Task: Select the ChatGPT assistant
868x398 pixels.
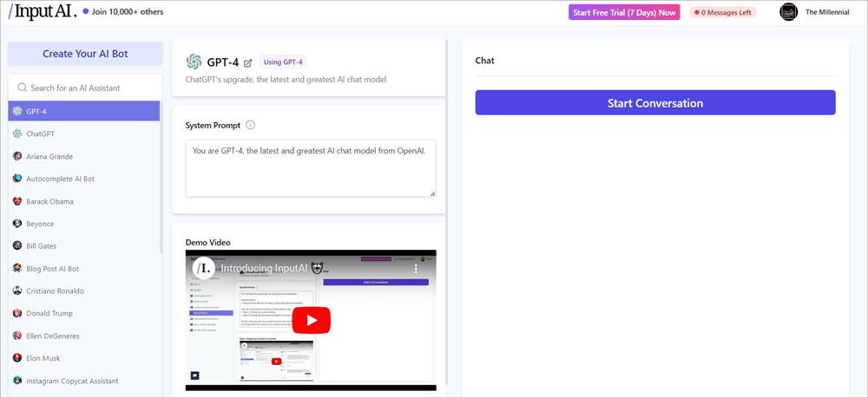Action: (x=40, y=134)
